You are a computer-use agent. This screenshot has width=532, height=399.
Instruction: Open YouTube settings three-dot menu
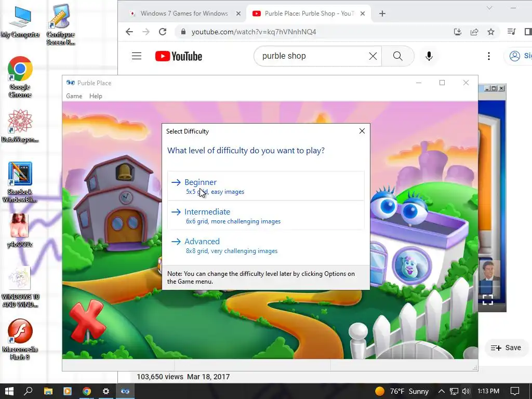pos(489,56)
